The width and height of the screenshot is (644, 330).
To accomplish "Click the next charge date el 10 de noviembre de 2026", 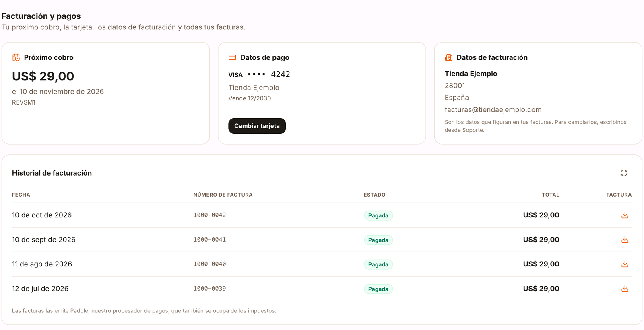I will click(x=58, y=91).
